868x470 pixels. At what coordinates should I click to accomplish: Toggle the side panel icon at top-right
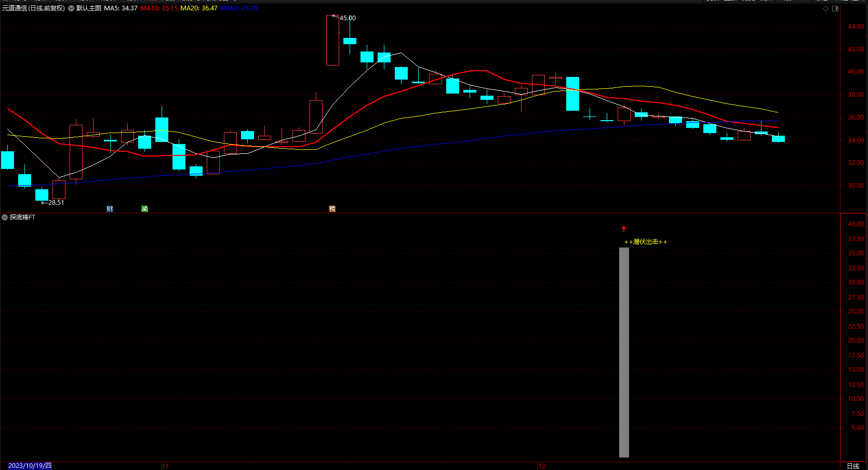[x=835, y=8]
